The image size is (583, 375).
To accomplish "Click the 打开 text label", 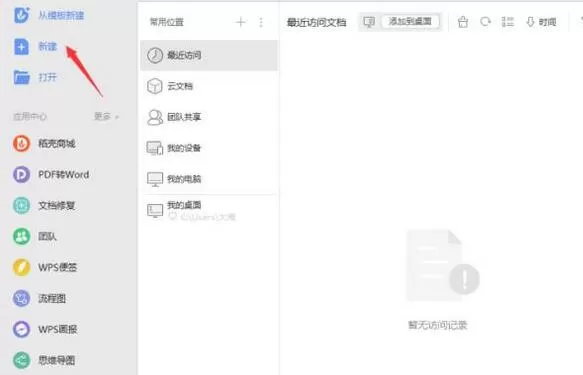I will 48,77.
